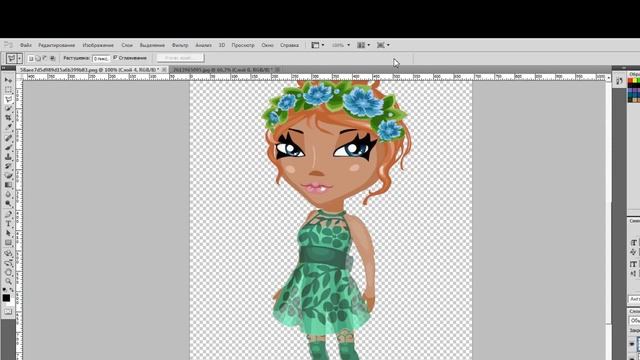Switch to the jpg document tab
This screenshot has height=360, width=640.
click(x=222, y=70)
